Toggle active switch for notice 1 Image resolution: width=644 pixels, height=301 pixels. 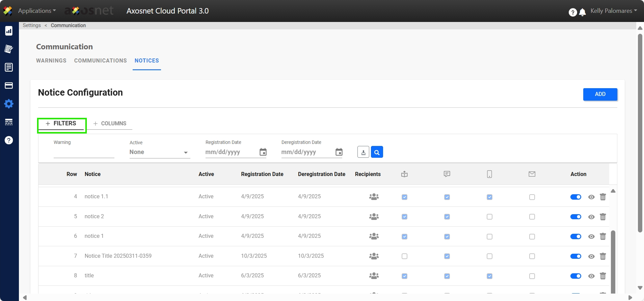pos(575,236)
